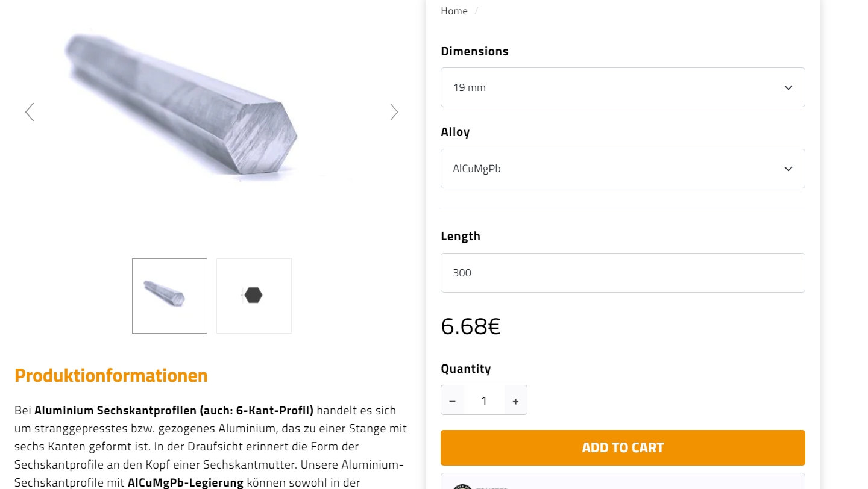
Task: Select the hex bar photo thumbnail
Action: [x=169, y=296]
